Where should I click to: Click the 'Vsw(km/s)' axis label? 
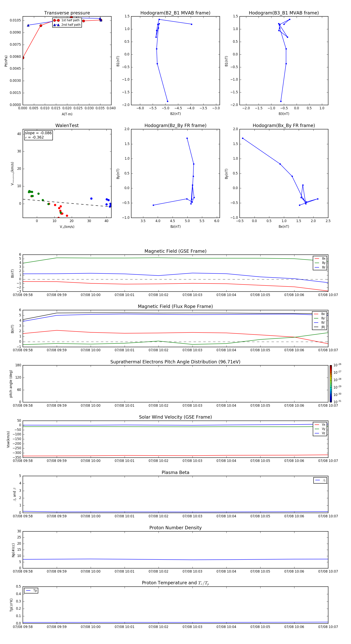(x=8, y=439)
